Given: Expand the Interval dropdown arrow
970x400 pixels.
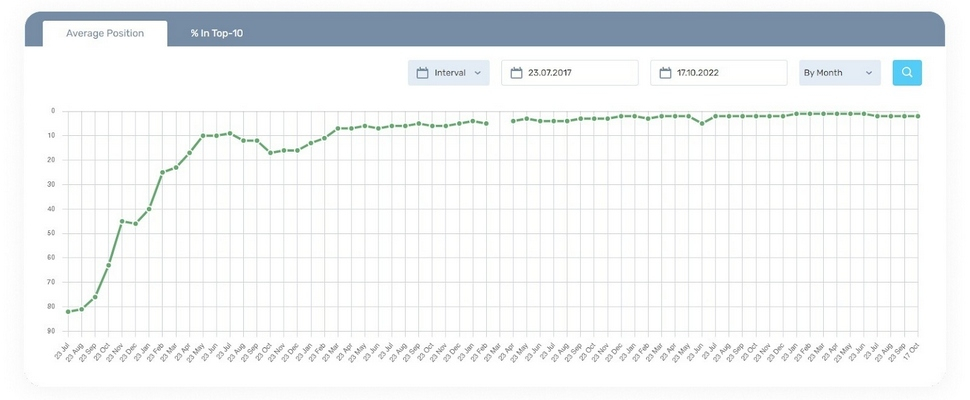Looking at the screenshot, I should 477,73.
